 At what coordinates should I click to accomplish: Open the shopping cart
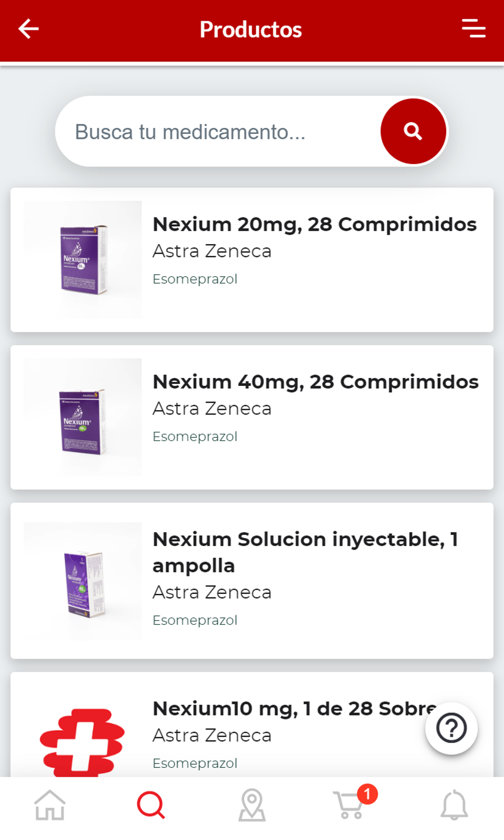pos(349,806)
